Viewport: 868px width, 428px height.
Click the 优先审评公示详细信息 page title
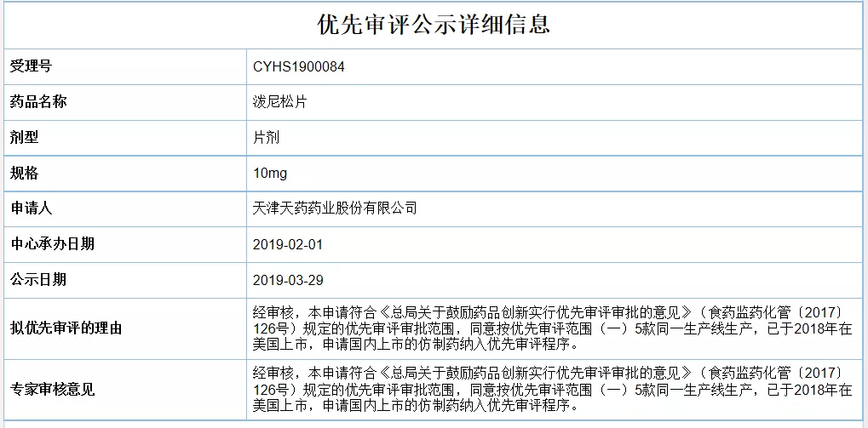pyautogui.click(x=434, y=25)
